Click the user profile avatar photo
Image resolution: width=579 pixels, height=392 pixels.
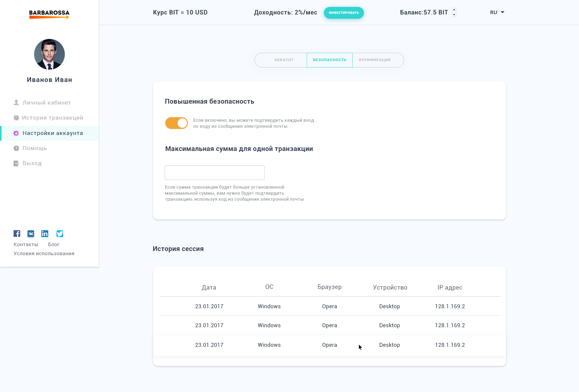point(49,54)
